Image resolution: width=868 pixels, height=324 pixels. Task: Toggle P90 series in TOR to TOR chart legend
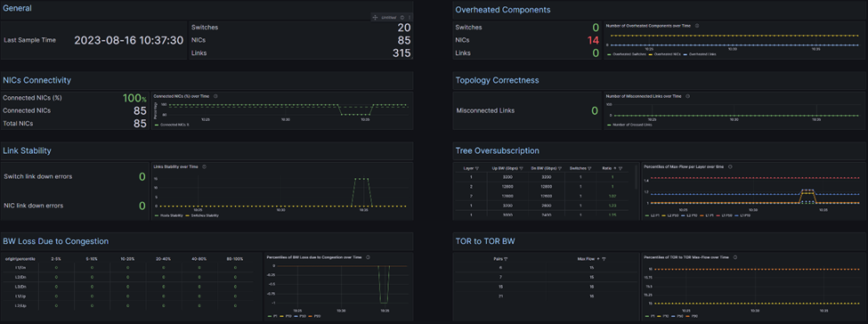692,316
